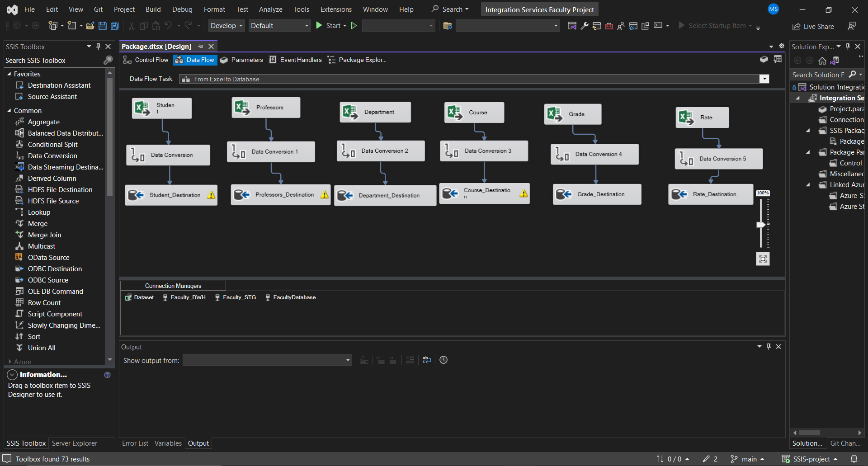Open the Faculty_DWH connection manager
This screenshot has height=466, width=868.
187,297
